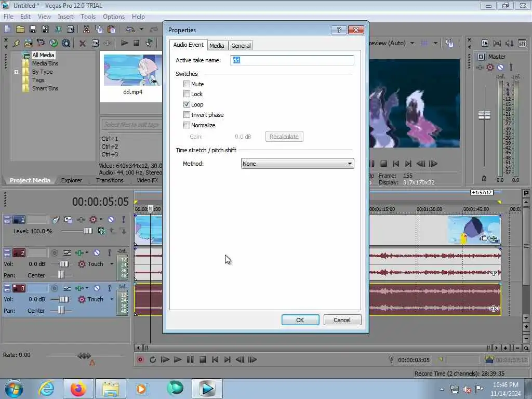
Task: Toggle Solo on audio track 3
Action: click(x=109, y=288)
